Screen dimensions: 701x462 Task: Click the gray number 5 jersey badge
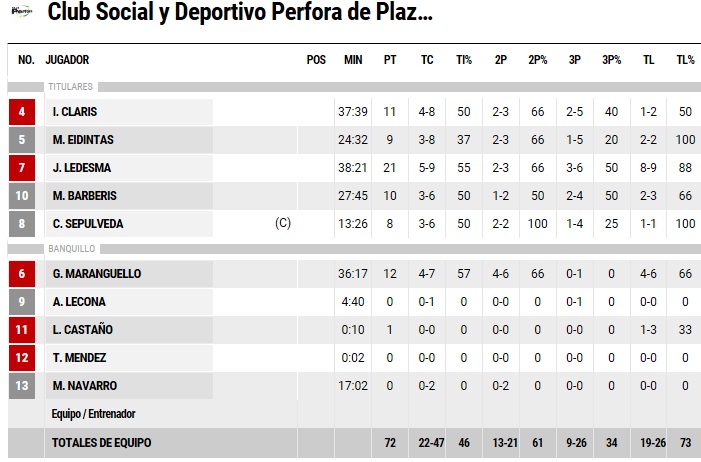click(x=22, y=140)
